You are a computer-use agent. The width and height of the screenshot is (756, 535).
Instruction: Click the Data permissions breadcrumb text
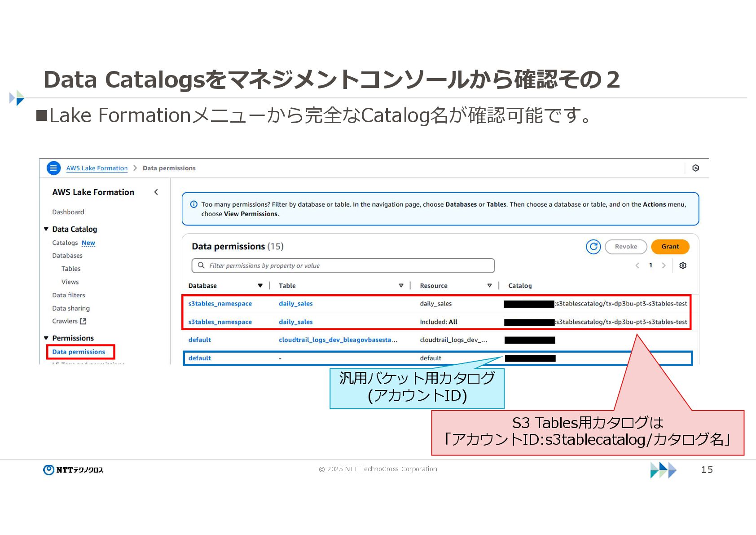tap(169, 168)
